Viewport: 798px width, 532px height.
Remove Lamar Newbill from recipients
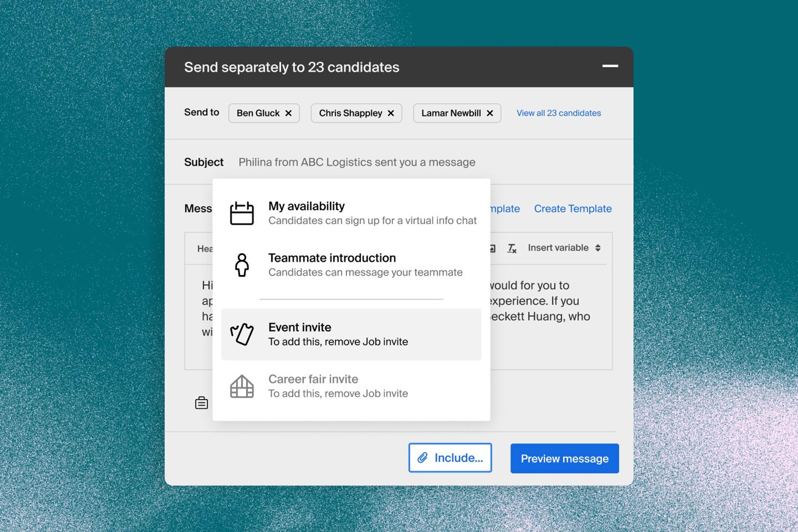tap(490, 113)
